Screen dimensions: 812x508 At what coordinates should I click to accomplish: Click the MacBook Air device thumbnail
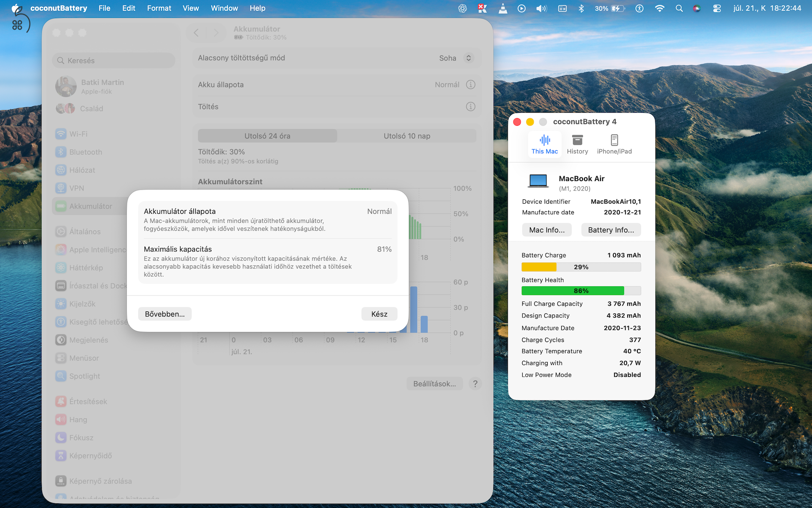click(x=538, y=181)
